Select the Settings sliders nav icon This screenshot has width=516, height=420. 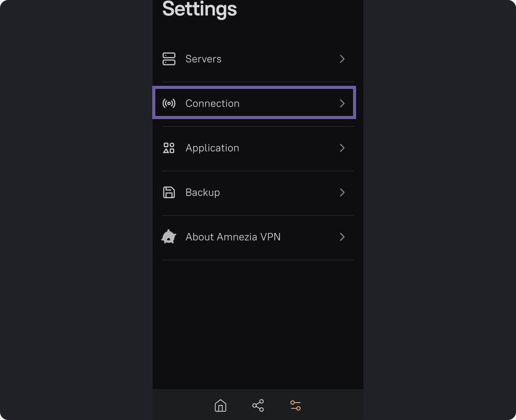(x=295, y=406)
